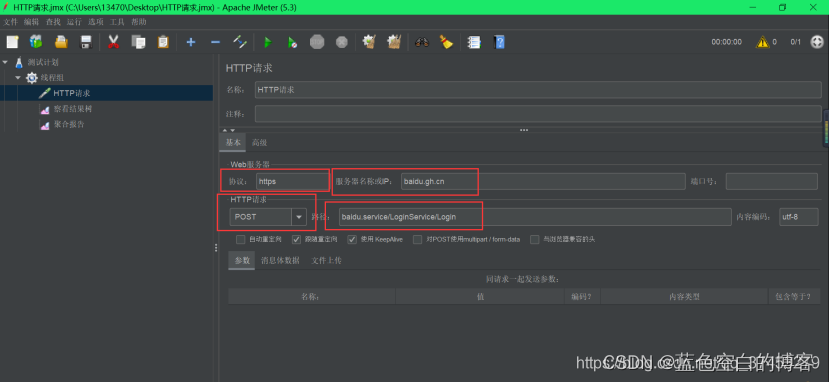The width and height of the screenshot is (830, 382).
Task: Expand all nodes with plus icon
Action: [x=191, y=42]
